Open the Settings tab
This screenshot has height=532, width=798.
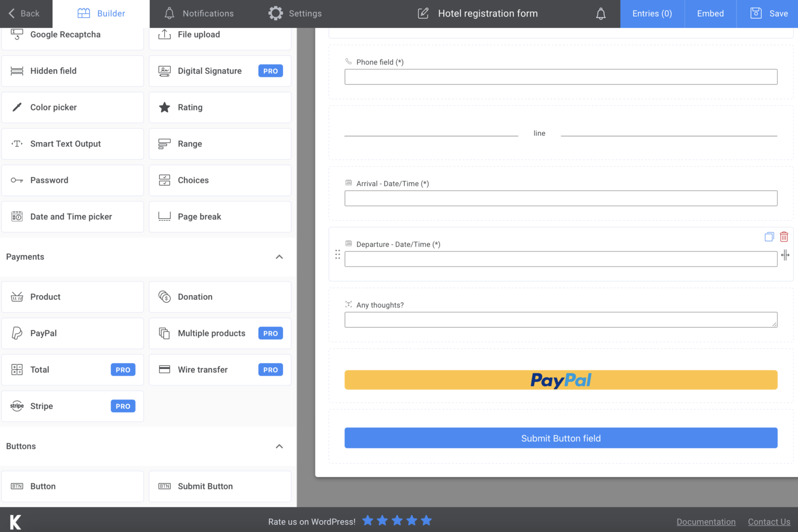click(x=295, y=14)
